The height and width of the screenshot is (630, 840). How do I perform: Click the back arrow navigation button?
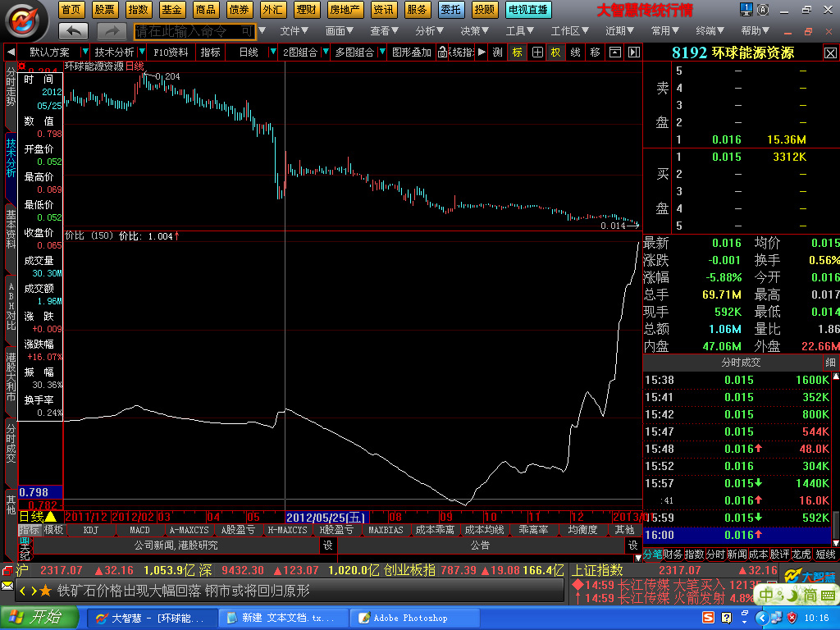tap(73, 32)
